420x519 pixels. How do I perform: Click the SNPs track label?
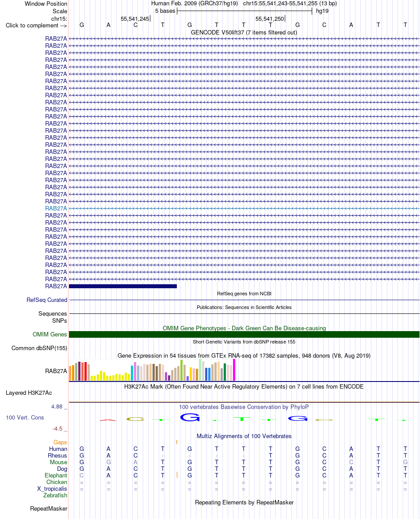(x=60, y=321)
